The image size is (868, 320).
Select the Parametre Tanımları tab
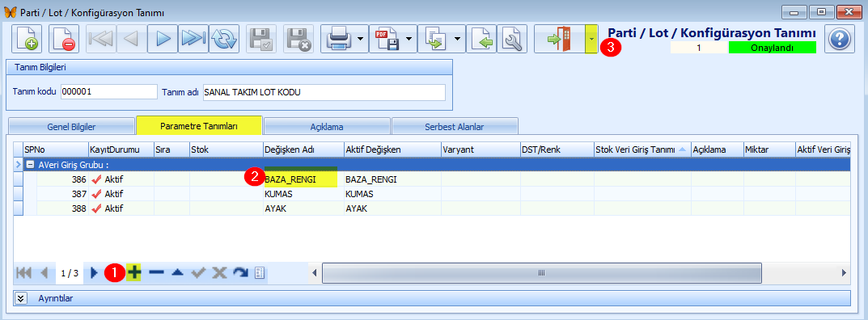click(x=199, y=126)
